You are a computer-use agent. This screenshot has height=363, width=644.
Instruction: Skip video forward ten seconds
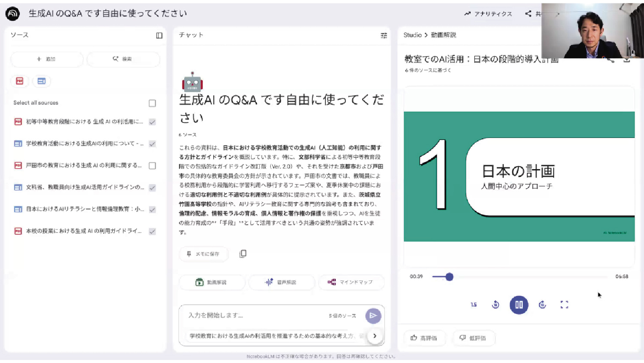click(542, 305)
